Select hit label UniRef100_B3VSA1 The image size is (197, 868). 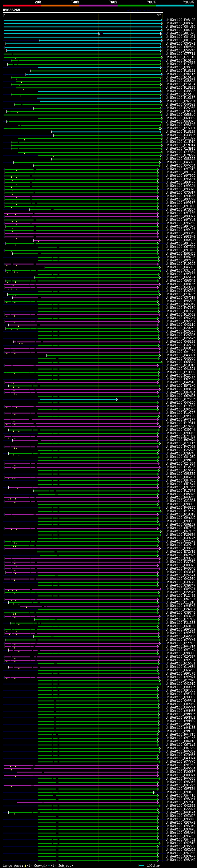pyautogui.click(x=180, y=111)
